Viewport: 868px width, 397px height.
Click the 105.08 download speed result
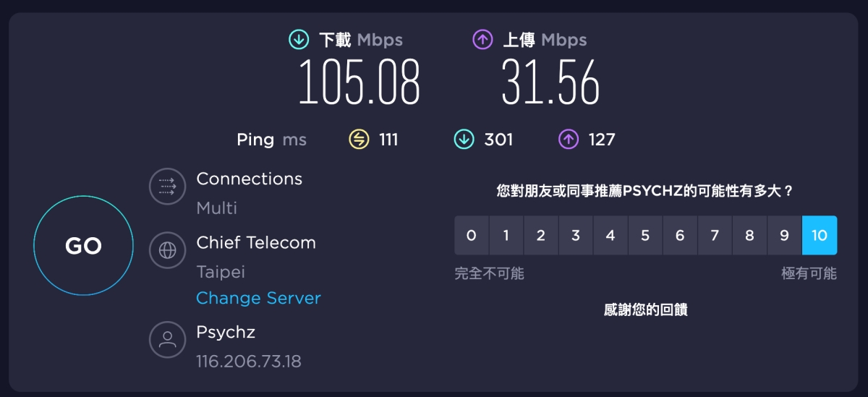(359, 82)
